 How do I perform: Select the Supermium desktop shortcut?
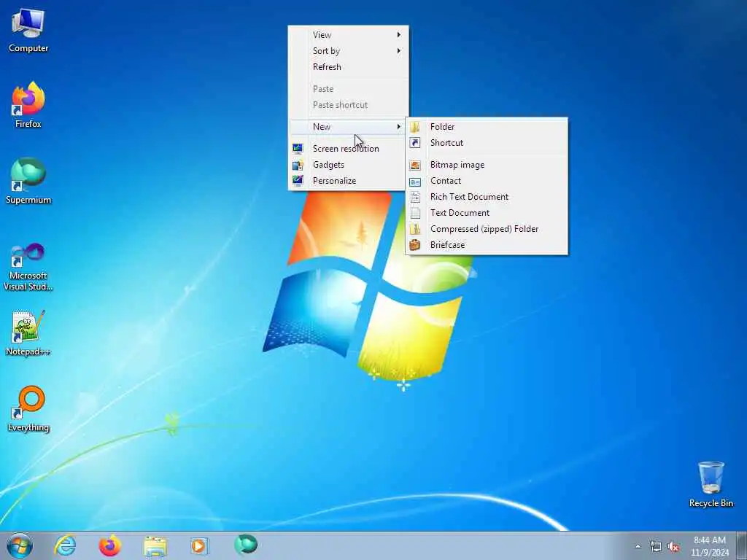click(28, 181)
